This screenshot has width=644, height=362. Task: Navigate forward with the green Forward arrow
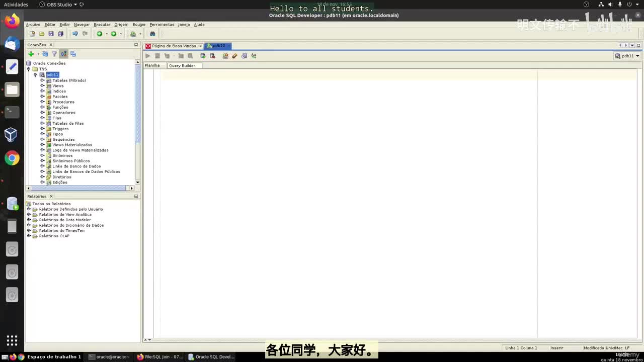click(x=113, y=34)
